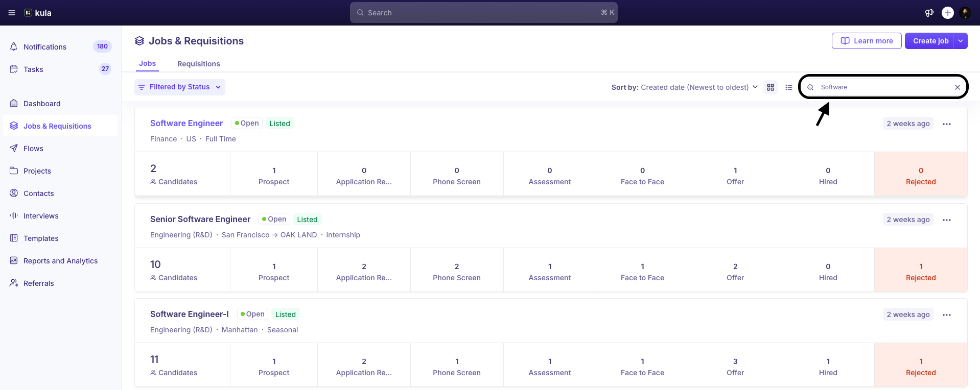Expand the Filtered by Status dropdown

pos(180,87)
